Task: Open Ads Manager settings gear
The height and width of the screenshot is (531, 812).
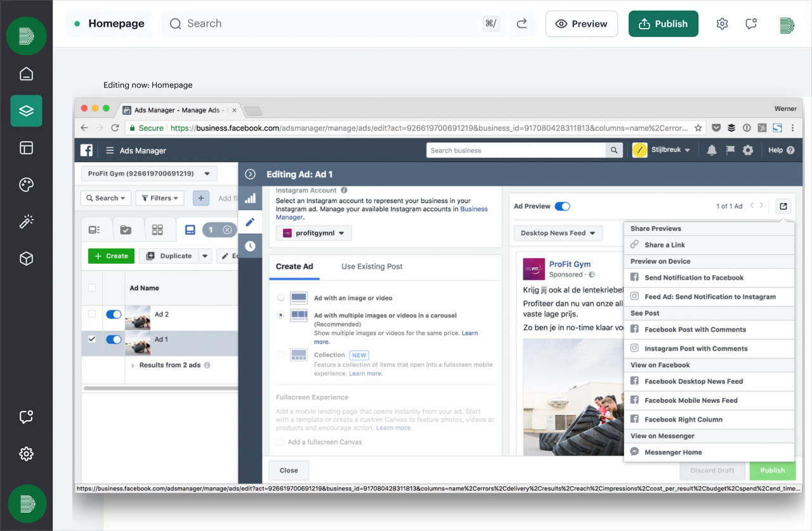Action: [749, 150]
